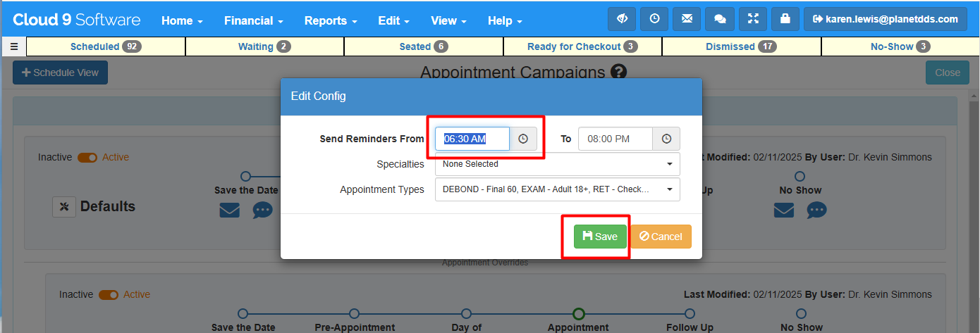Expand the Specialties dropdown

557,164
